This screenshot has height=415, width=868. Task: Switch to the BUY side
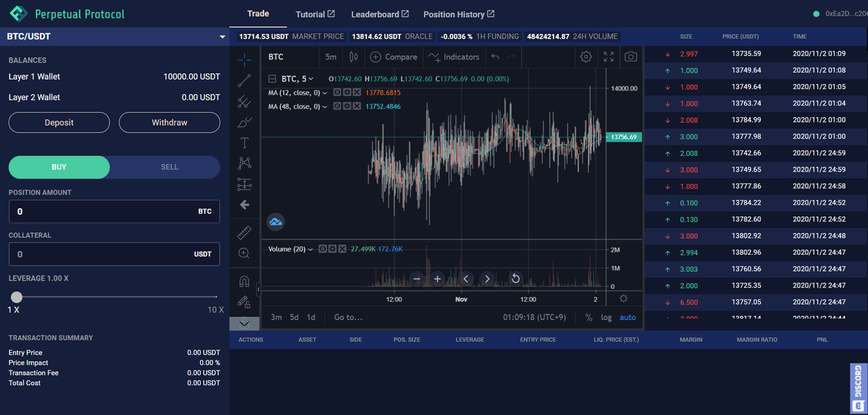tap(59, 167)
